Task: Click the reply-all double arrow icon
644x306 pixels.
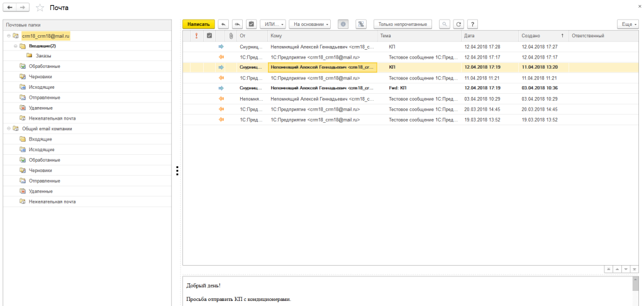Action: click(x=237, y=24)
